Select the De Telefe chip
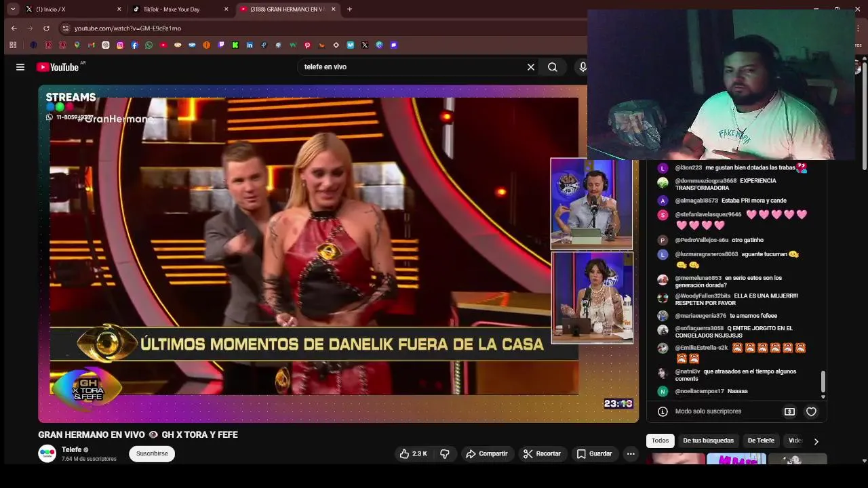The image size is (868, 488). pos(761,441)
